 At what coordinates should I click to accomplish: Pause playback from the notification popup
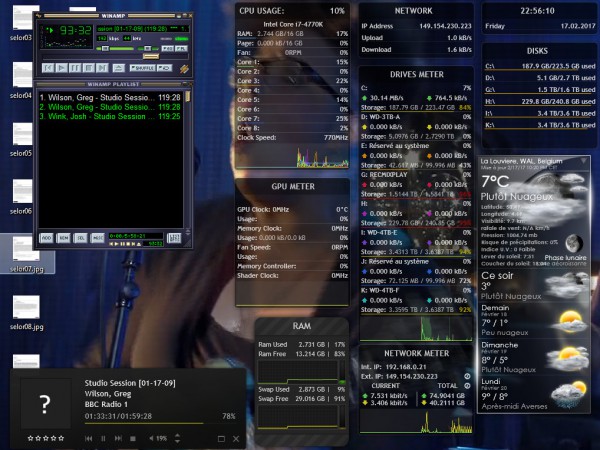tap(103, 439)
